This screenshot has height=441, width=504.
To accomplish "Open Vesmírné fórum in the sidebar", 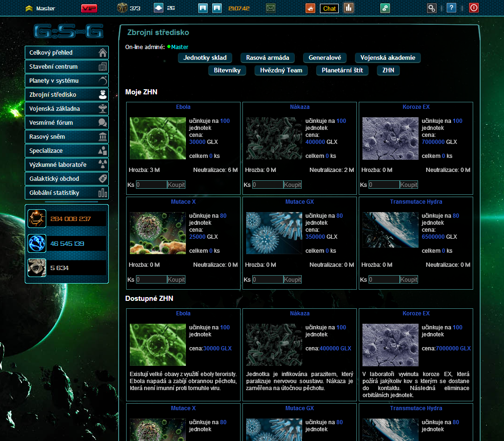I will click(67, 122).
